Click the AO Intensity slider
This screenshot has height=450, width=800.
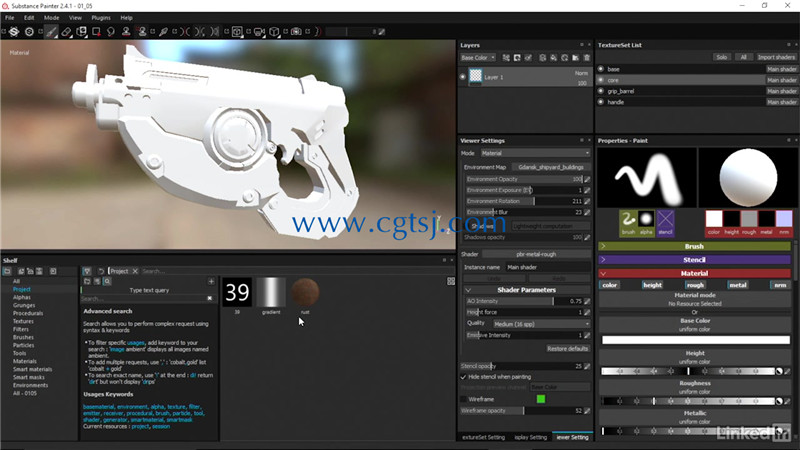524,301
